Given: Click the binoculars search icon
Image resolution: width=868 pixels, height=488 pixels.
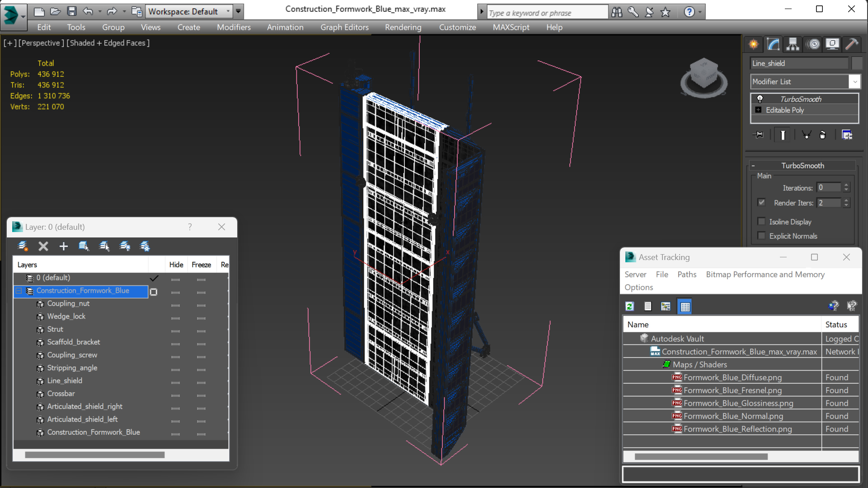Looking at the screenshot, I should (x=617, y=12).
